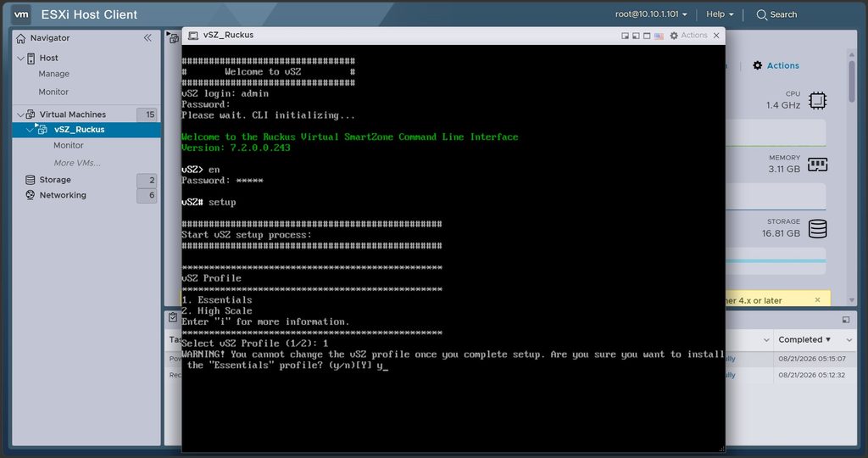The image size is (868, 458).
Task: Dismiss the yellow warning banner
Action: [x=818, y=299]
